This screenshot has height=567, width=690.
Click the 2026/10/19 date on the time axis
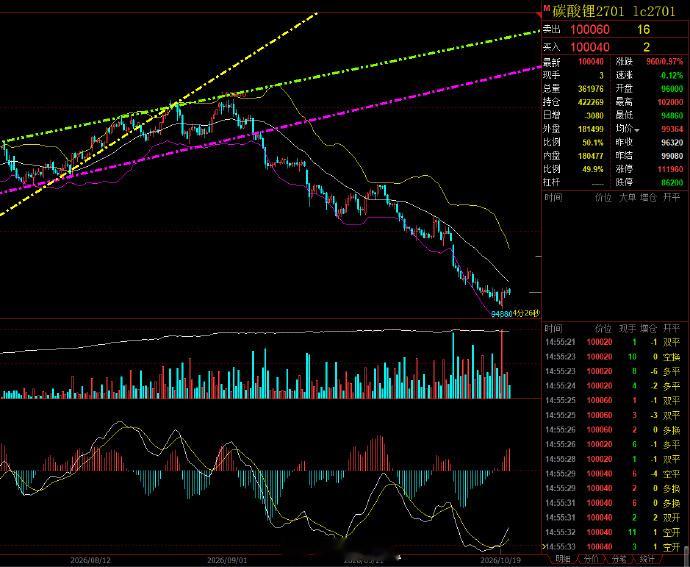click(x=500, y=560)
